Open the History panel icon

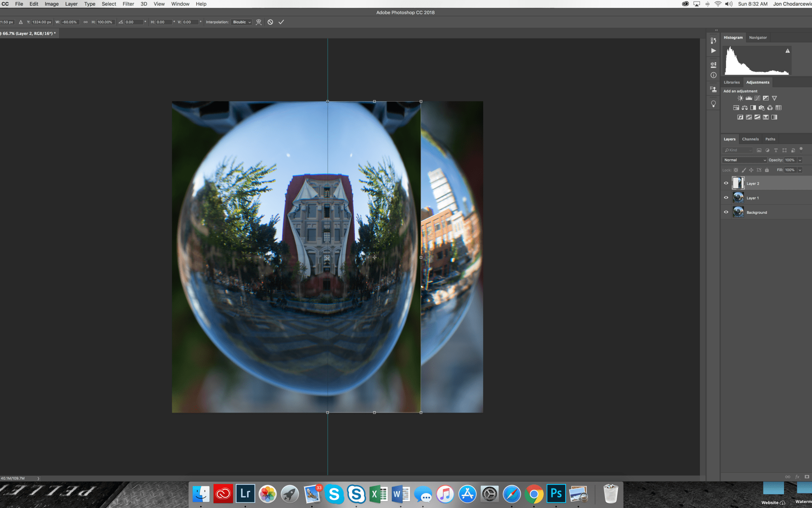coord(713,40)
